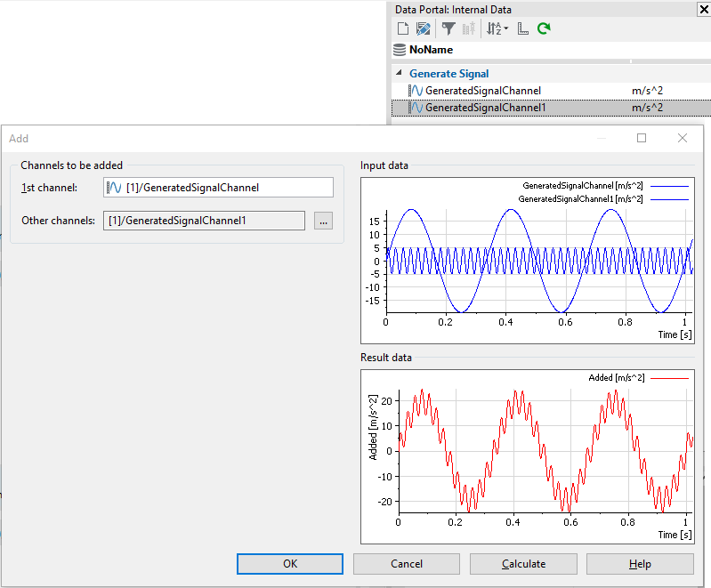The image size is (711, 588).
Task: Maximize the Add dialog window
Action: (x=642, y=138)
